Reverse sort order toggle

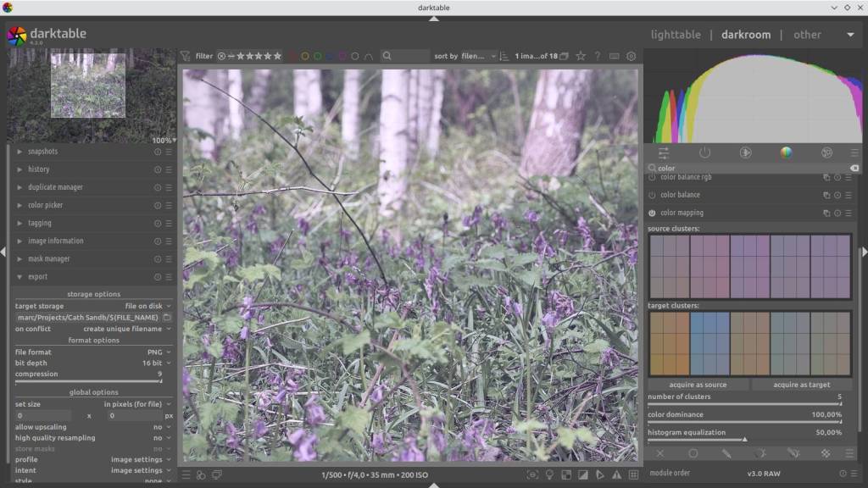pos(504,56)
